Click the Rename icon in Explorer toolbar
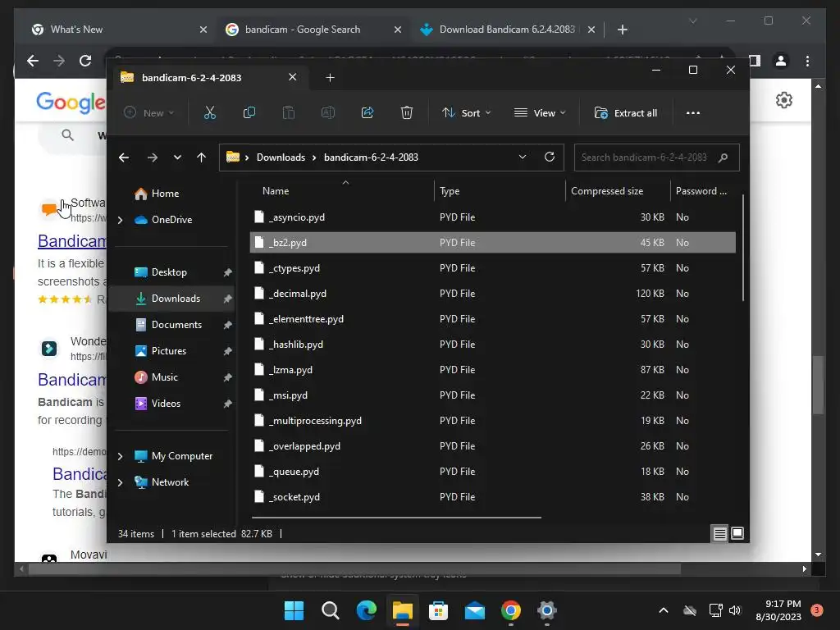This screenshot has width=840, height=630. (x=328, y=113)
